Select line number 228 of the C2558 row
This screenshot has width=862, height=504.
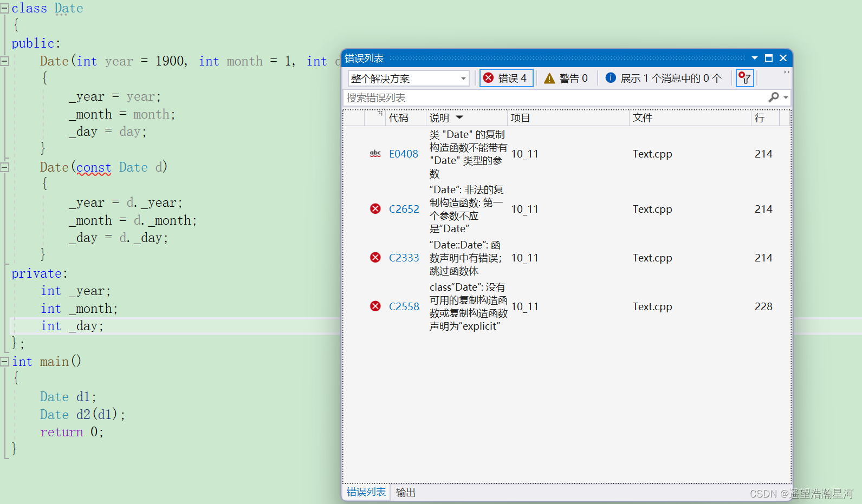pyautogui.click(x=763, y=307)
